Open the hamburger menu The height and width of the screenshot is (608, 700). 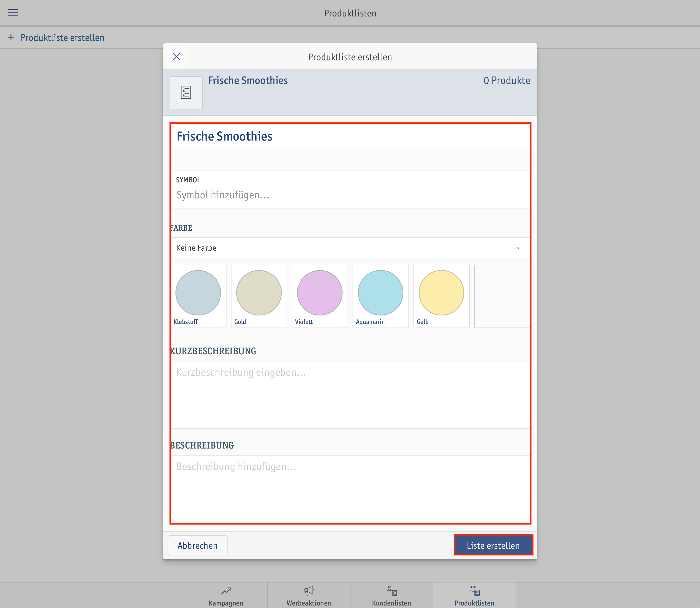click(x=13, y=13)
